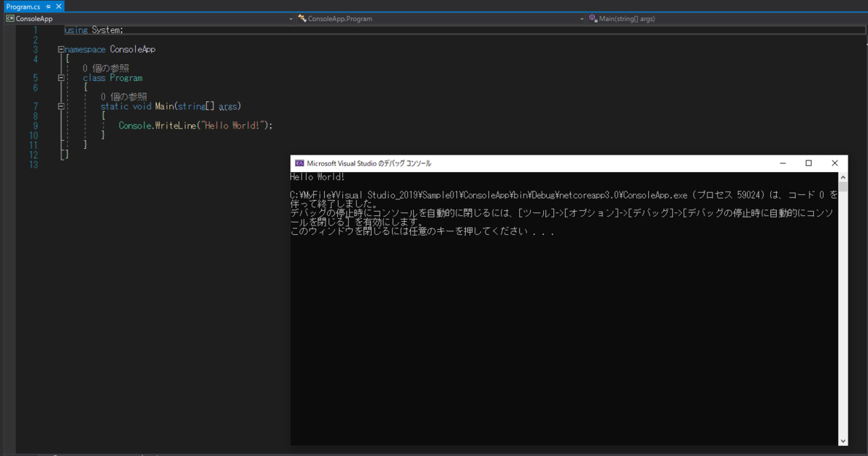Click the 'args' parameter in Main signature
This screenshot has height=456, width=868.
tap(229, 106)
